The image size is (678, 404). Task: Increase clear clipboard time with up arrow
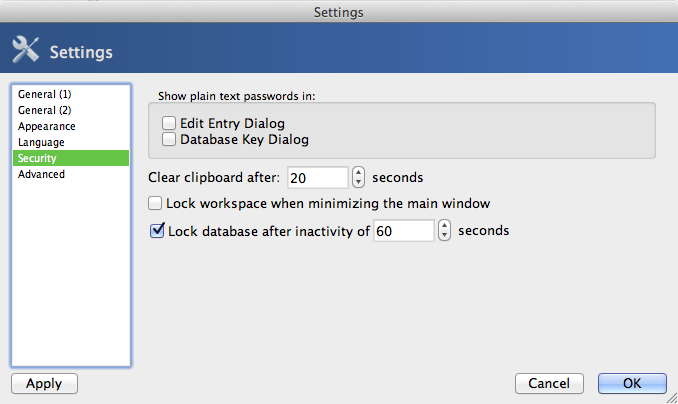point(358,172)
